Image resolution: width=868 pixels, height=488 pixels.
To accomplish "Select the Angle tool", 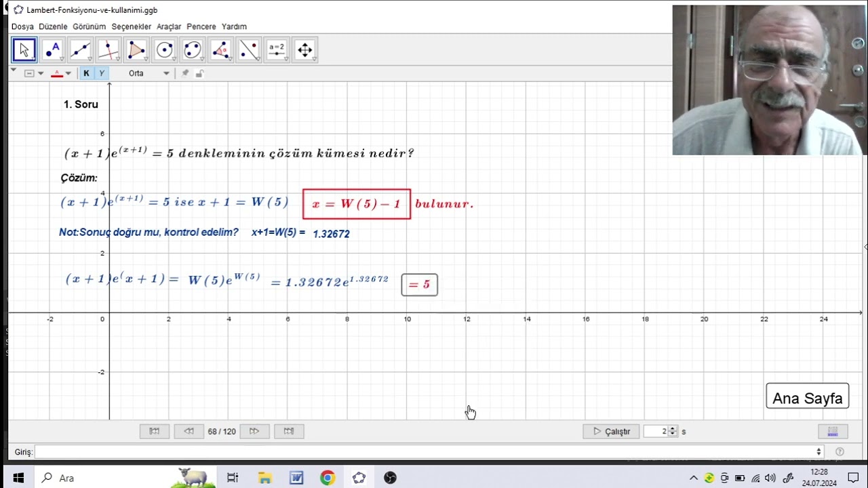I will point(221,49).
